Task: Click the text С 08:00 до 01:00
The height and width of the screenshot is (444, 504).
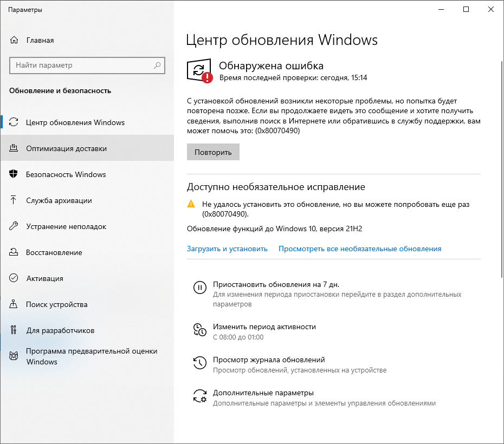Action: 238,337
